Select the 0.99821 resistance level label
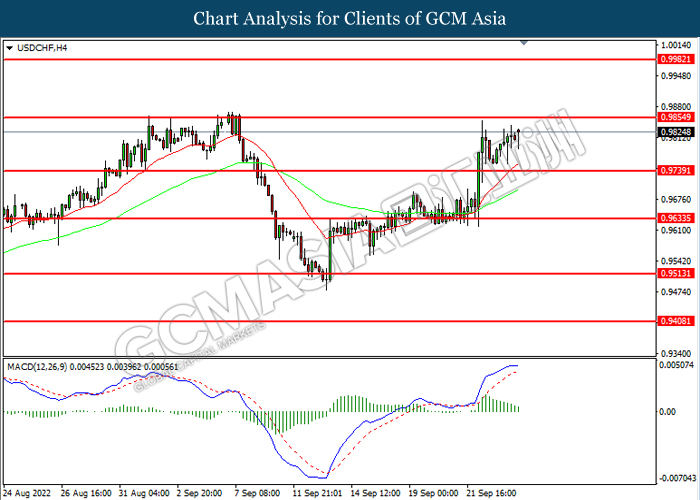 [676, 59]
